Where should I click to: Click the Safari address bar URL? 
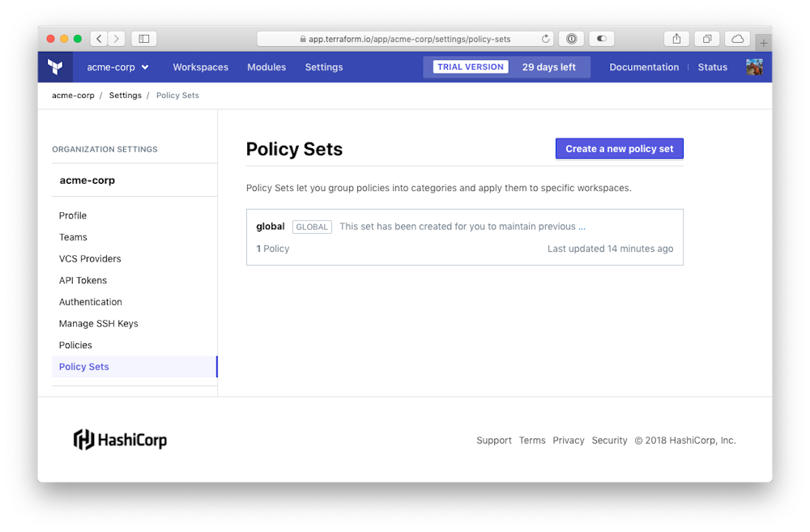coord(409,39)
